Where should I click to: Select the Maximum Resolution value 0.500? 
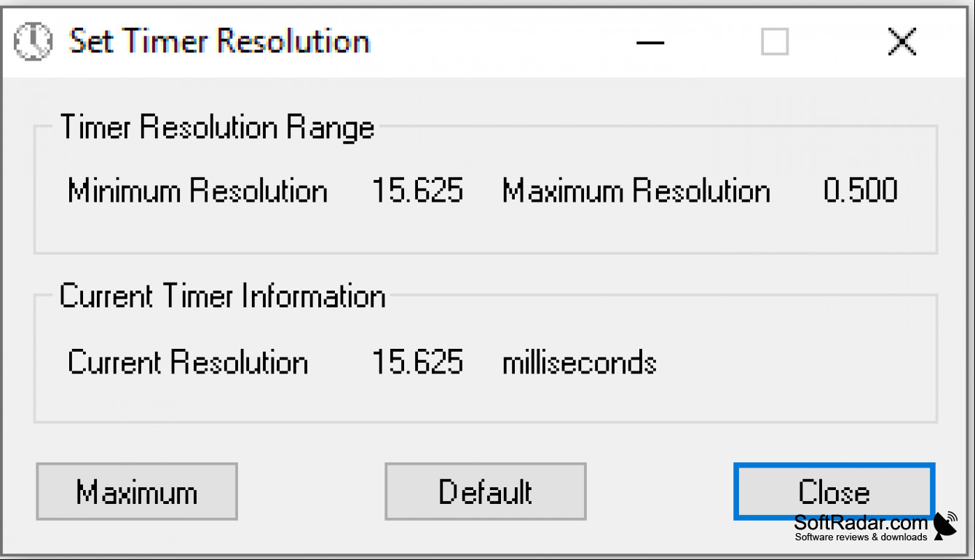[x=861, y=191]
